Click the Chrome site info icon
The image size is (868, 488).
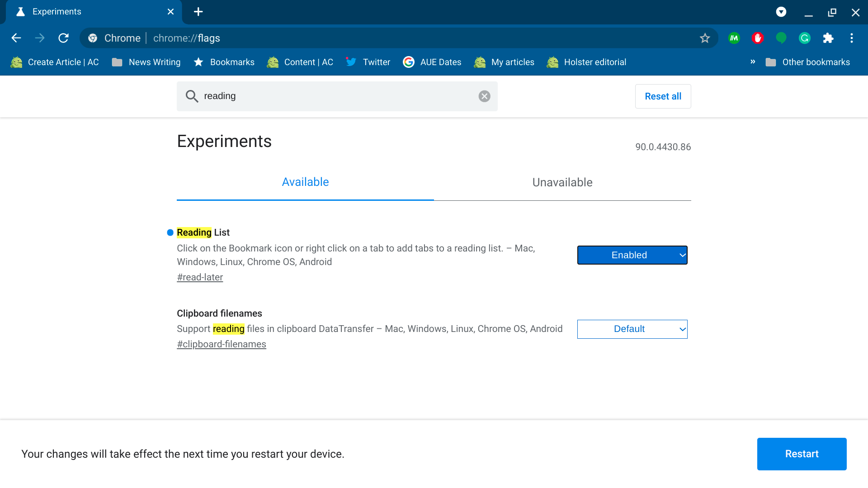tap(93, 38)
